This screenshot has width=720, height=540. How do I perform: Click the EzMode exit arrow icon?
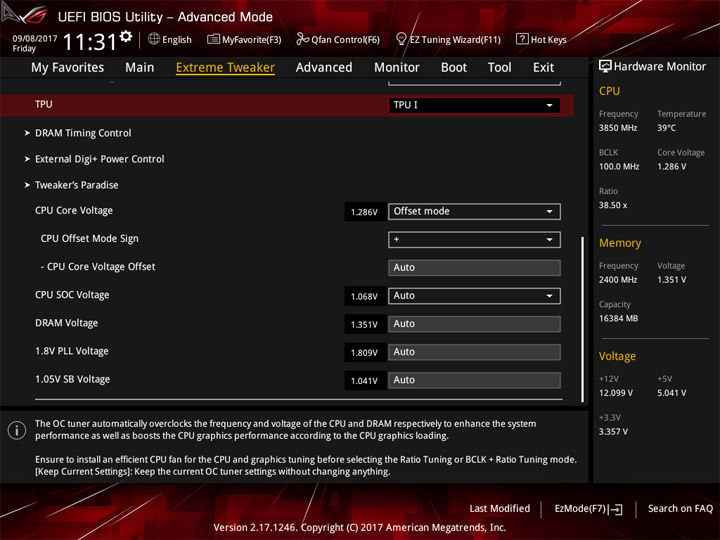point(616,509)
